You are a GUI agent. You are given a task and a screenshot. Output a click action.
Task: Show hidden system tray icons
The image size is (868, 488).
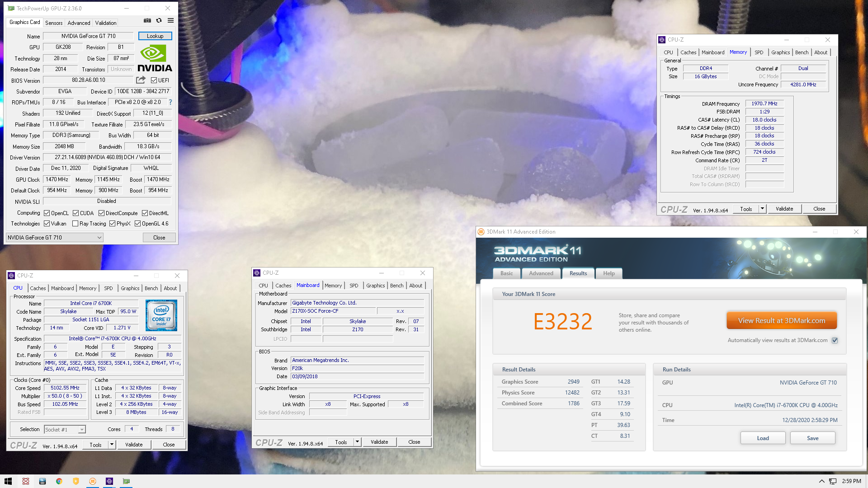(821, 481)
